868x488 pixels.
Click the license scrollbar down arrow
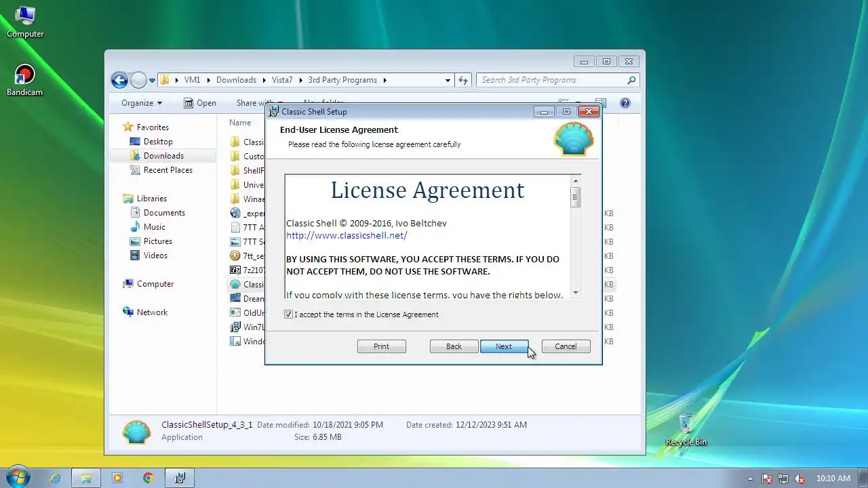click(x=575, y=292)
